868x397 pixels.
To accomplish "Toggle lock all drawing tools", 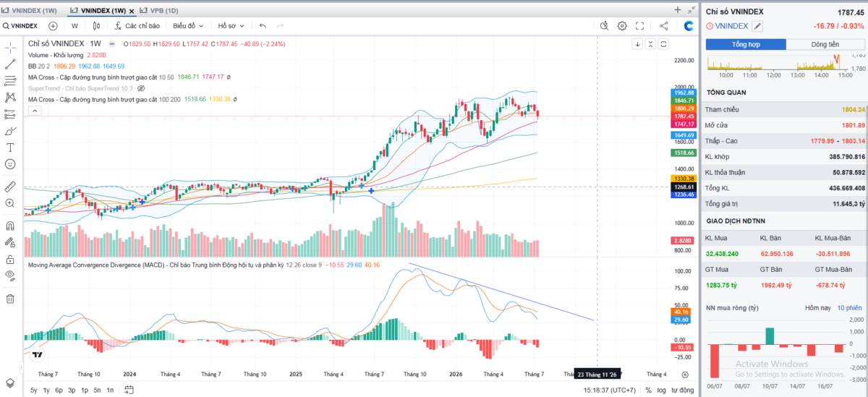I will pos(10,259).
